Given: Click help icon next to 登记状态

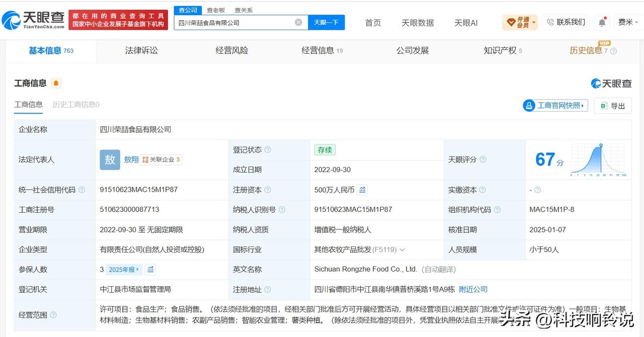Looking at the screenshot, I should (x=268, y=149).
